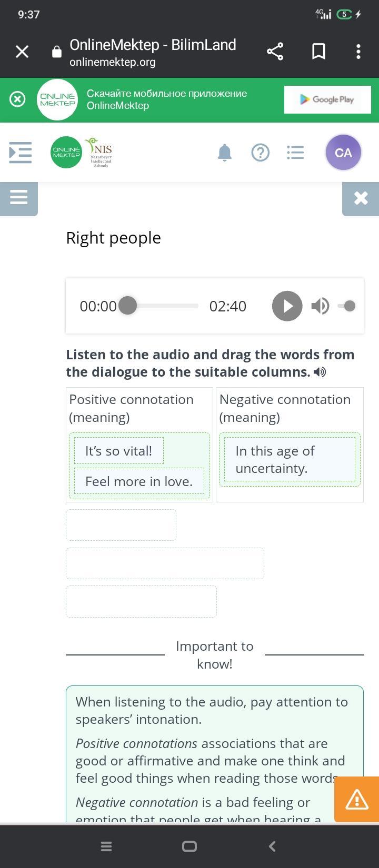Seek the audio timeline handle
379x868 pixels.
[127, 306]
